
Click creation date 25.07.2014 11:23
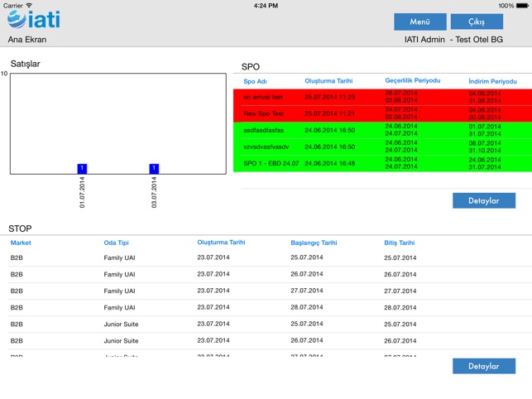(x=330, y=97)
